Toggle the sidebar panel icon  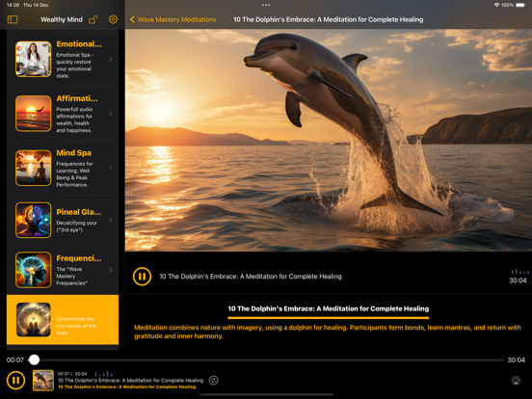pyautogui.click(x=13, y=19)
